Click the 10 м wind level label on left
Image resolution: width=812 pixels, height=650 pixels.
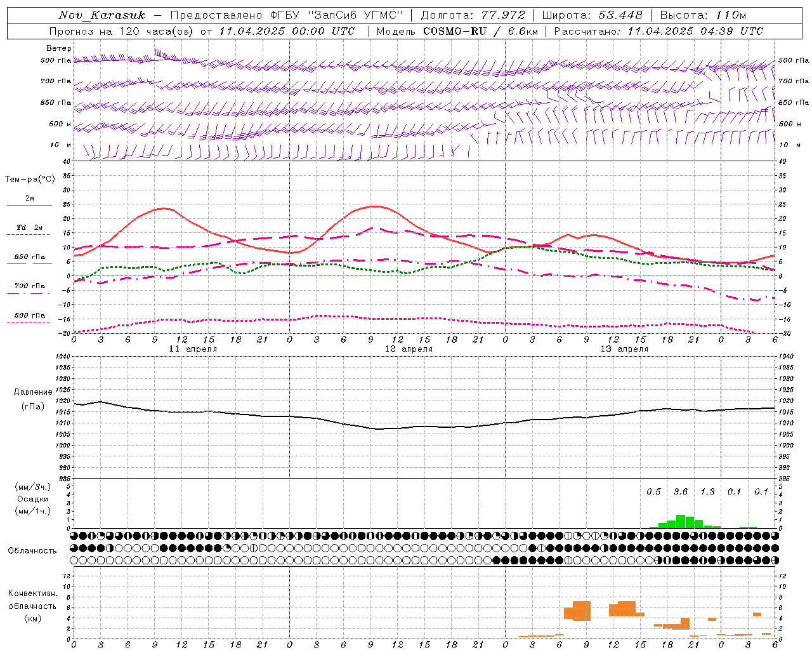tap(61, 145)
